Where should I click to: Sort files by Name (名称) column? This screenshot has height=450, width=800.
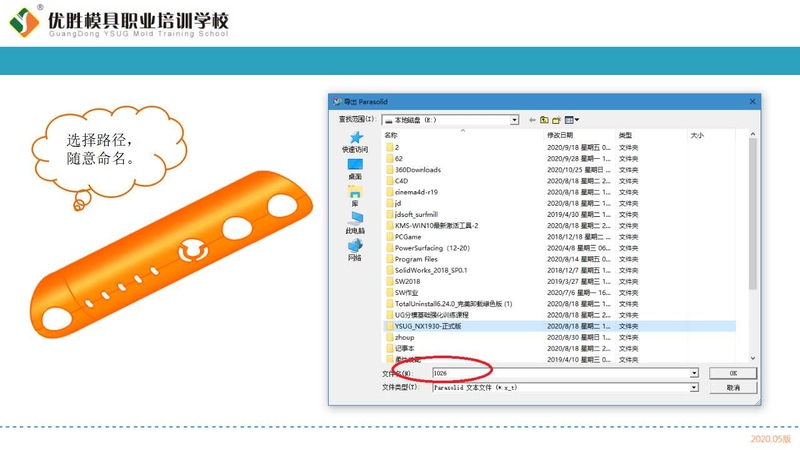point(460,135)
